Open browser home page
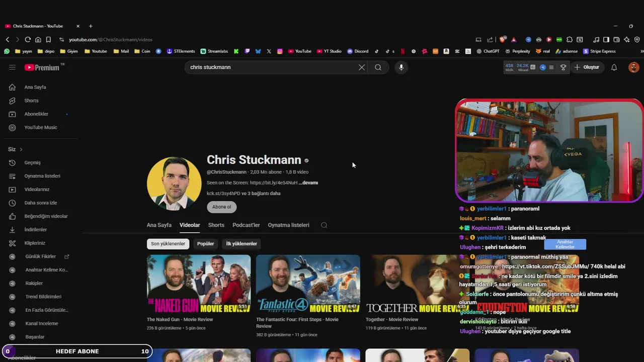This screenshot has width=644, height=362. (38, 40)
